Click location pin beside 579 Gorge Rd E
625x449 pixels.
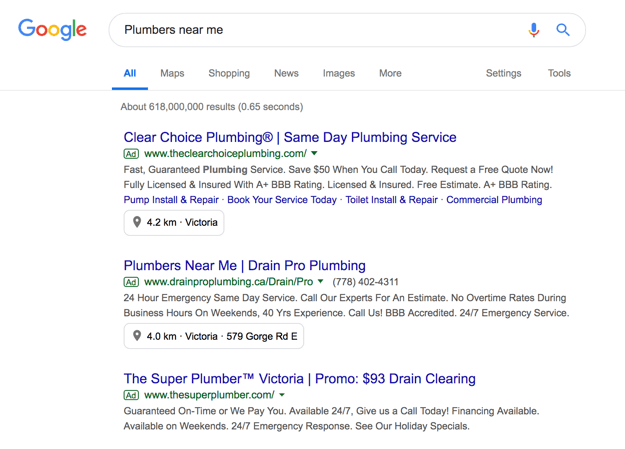[137, 336]
